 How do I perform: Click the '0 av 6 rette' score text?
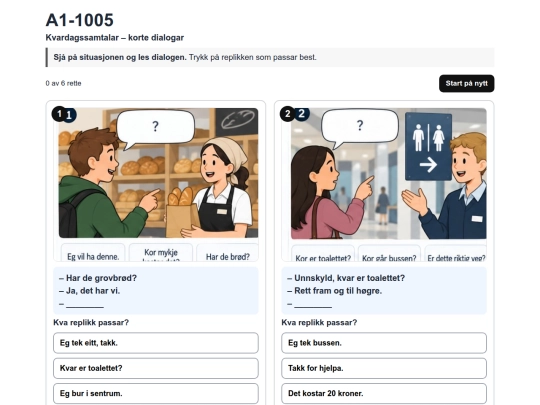click(x=63, y=83)
